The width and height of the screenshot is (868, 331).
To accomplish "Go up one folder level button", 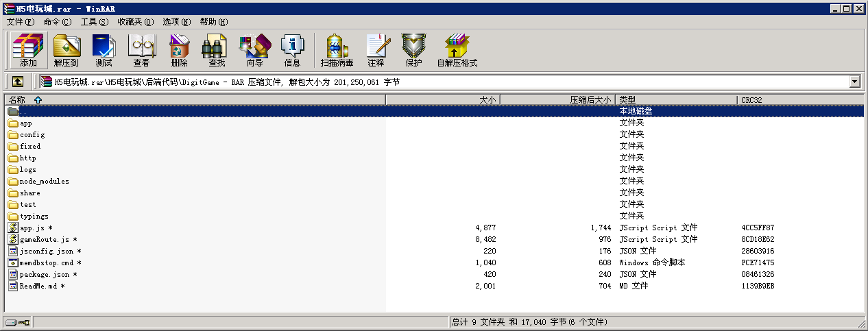I will click(x=18, y=82).
